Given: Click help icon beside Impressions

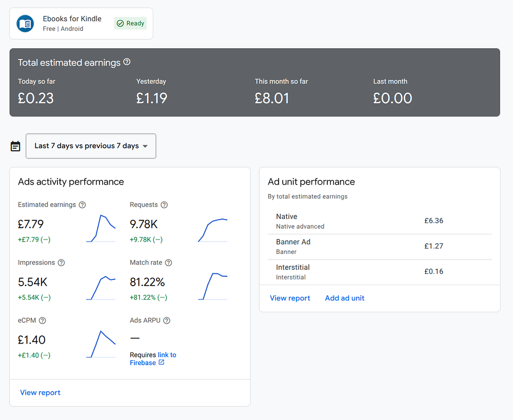Looking at the screenshot, I should pyautogui.click(x=61, y=263).
